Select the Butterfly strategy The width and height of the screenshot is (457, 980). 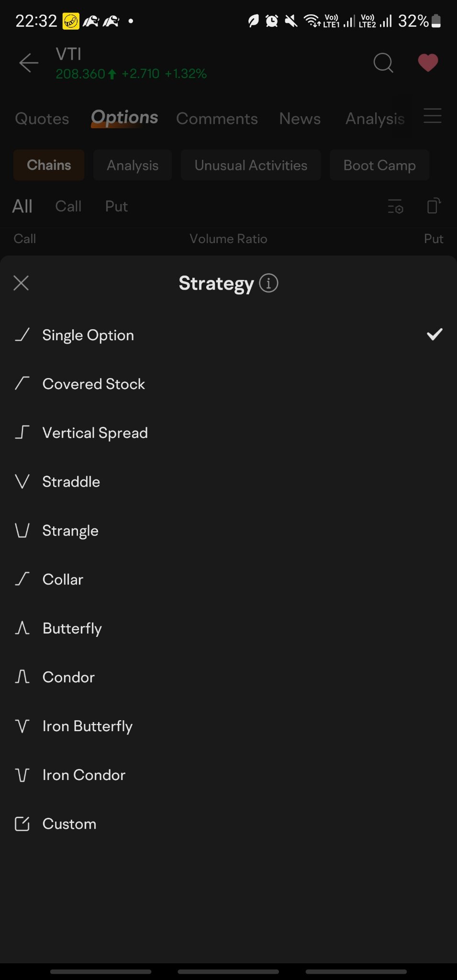(72, 628)
